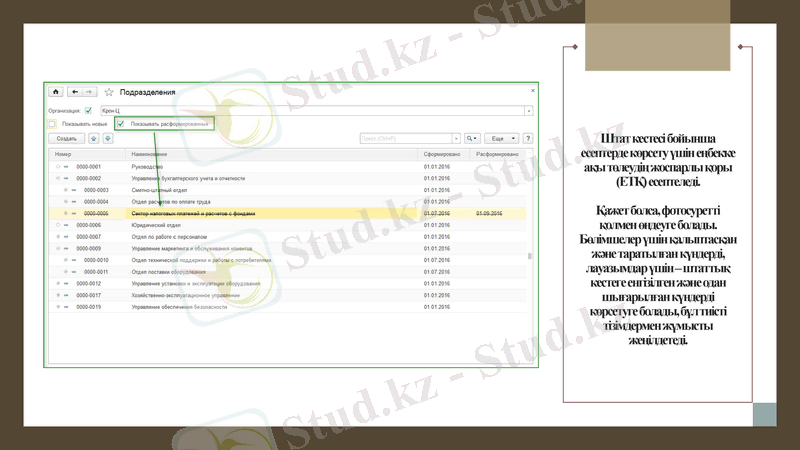Viewport: 800px width, 450px height.
Task: Move item up with the up arrow button
Action: (x=94, y=139)
